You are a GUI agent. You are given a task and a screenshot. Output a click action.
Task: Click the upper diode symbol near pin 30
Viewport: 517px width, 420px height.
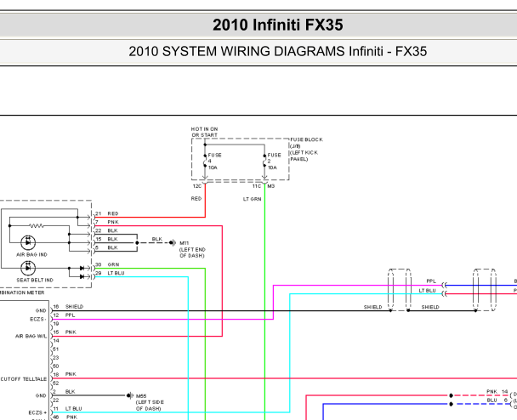[x=82, y=268]
